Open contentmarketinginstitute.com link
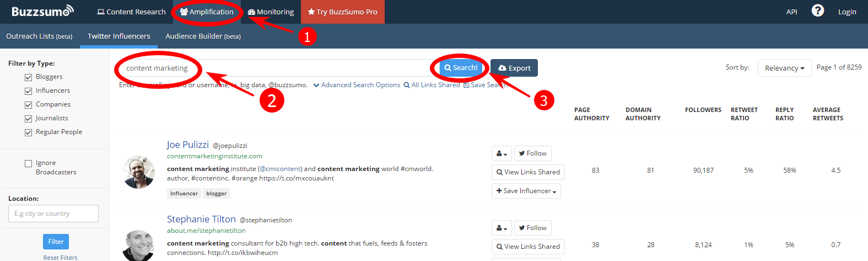The height and width of the screenshot is (261, 868). [214, 156]
